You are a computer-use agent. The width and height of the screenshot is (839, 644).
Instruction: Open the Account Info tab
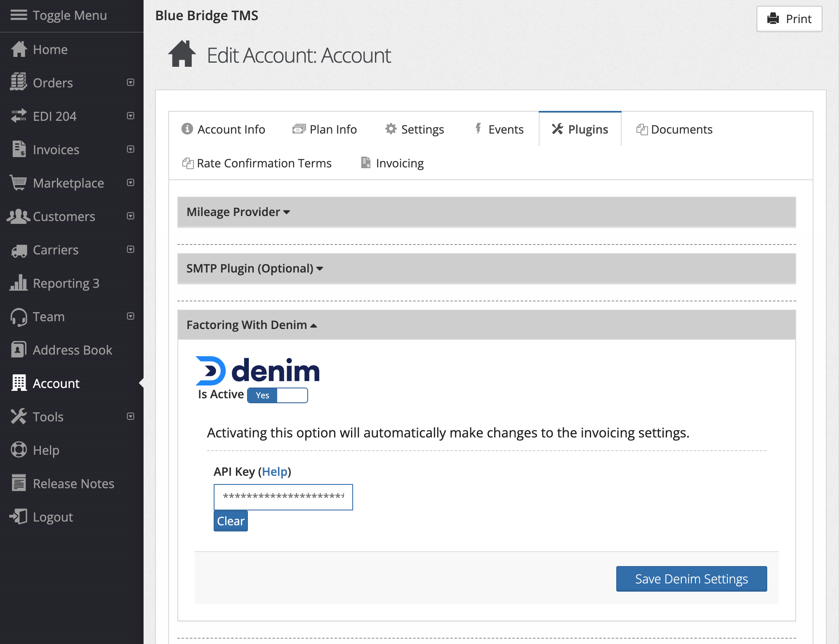click(x=224, y=129)
